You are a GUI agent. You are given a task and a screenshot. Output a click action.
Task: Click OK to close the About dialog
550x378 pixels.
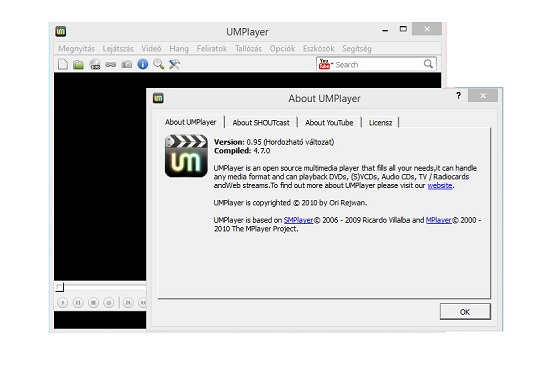(x=465, y=312)
